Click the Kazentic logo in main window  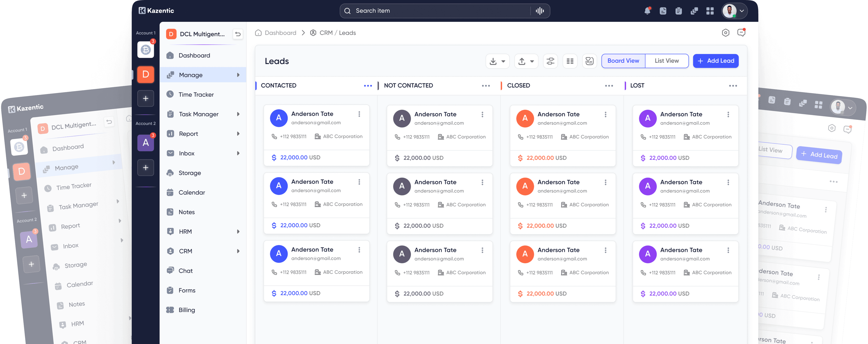tap(156, 10)
